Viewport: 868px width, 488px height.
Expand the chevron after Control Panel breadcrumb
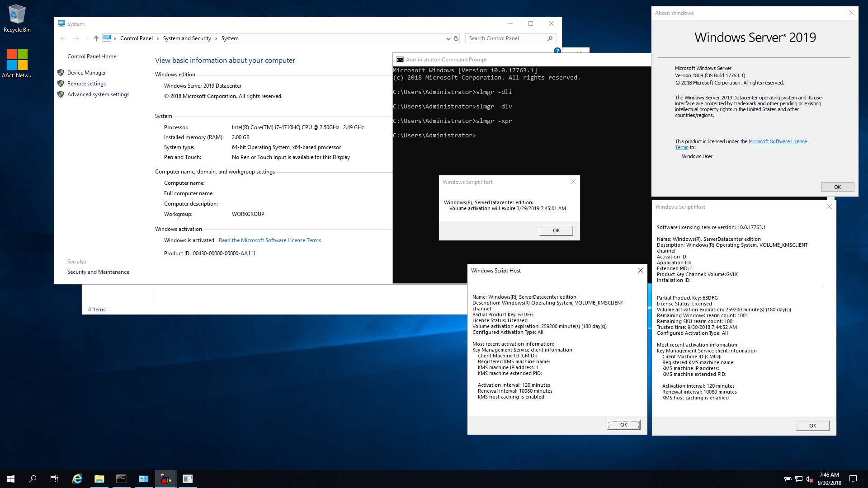click(x=158, y=38)
